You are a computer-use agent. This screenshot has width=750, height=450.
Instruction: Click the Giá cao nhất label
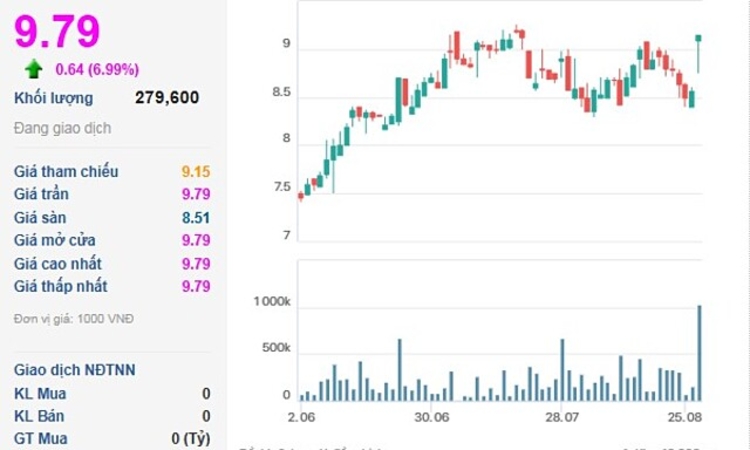click(x=58, y=264)
